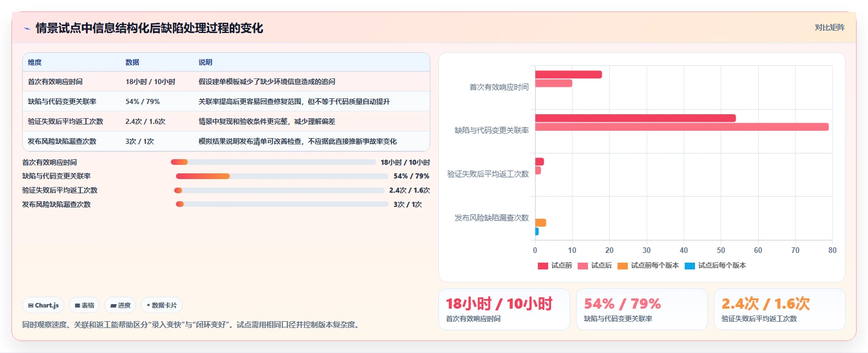Click the note starting 关联率提高后更容易回查
868x353 pixels.
pos(294,102)
